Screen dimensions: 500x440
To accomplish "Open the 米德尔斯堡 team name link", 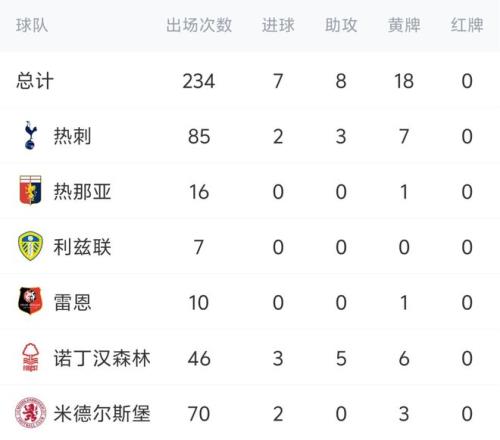I will click(102, 414).
